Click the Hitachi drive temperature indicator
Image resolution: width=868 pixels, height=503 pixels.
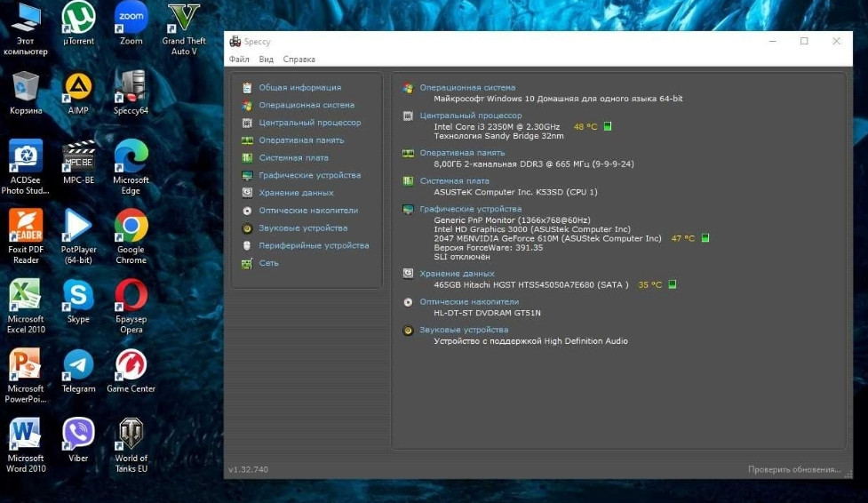[672, 284]
